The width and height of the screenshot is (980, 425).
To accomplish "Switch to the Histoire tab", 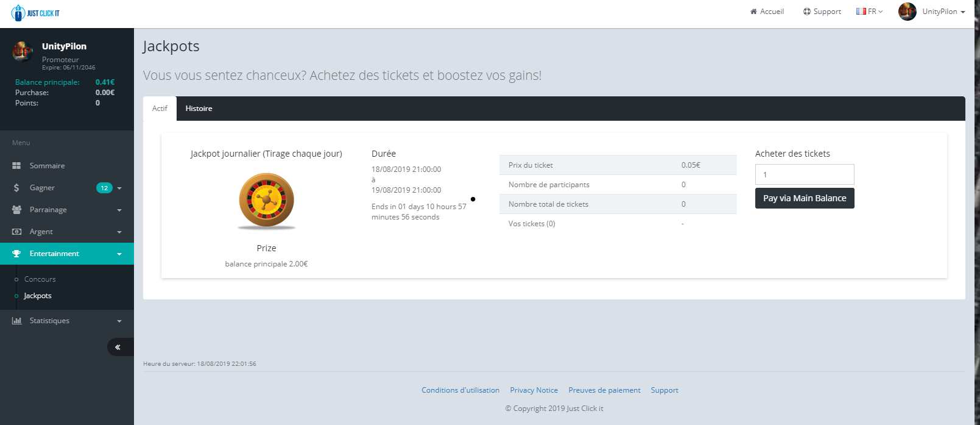I will coord(199,109).
